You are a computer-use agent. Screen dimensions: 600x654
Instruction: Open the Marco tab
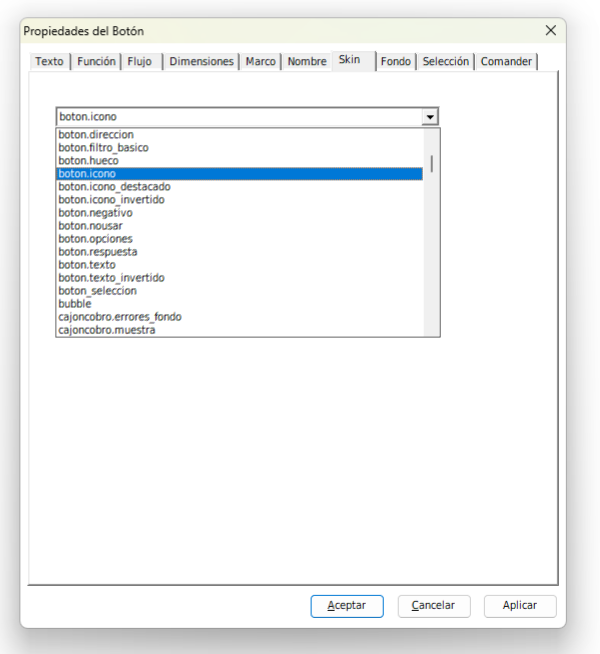click(x=261, y=61)
